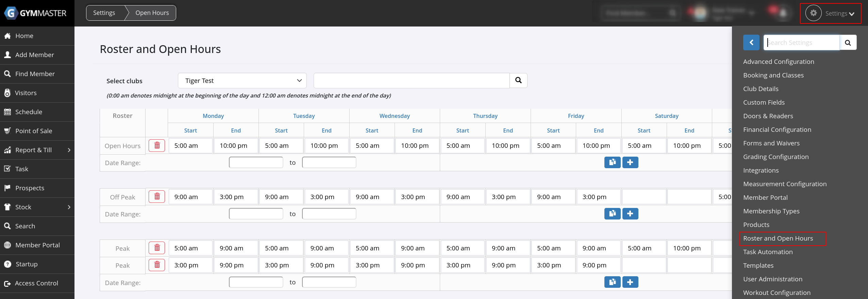Open Membership Types settings

click(771, 211)
